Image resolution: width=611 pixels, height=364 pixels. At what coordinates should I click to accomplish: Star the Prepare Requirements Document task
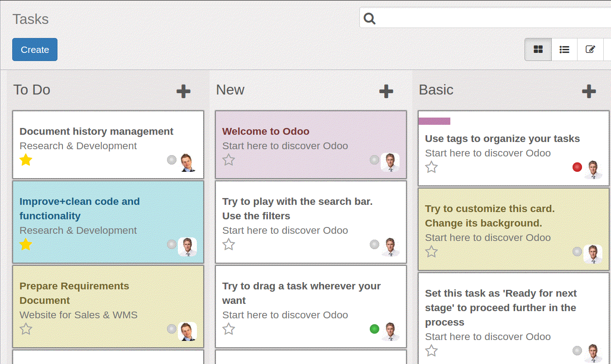coord(26,329)
